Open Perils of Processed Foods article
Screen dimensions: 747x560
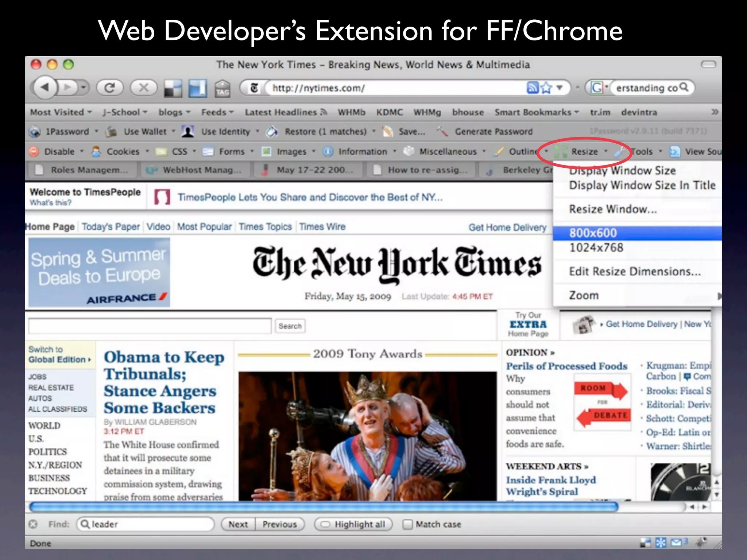566,366
